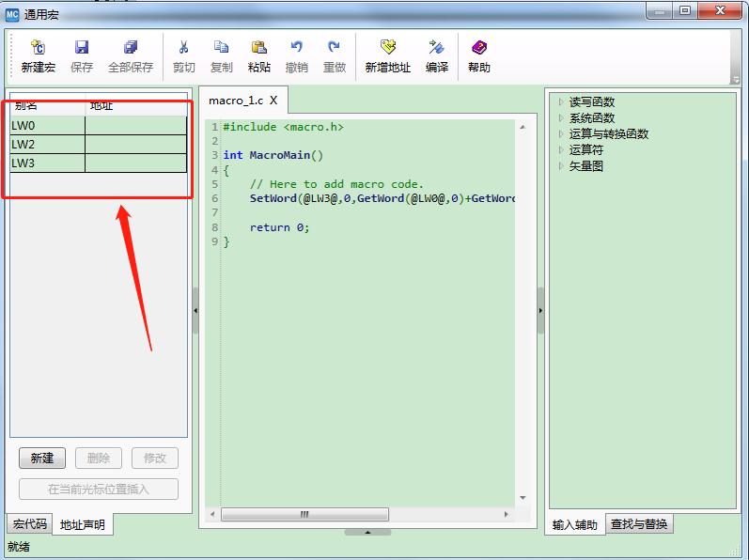Click the horizontal scrollbar in code editor
Image resolution: width=749 pixels, height=560 pixels.
(x=304, y=515)
